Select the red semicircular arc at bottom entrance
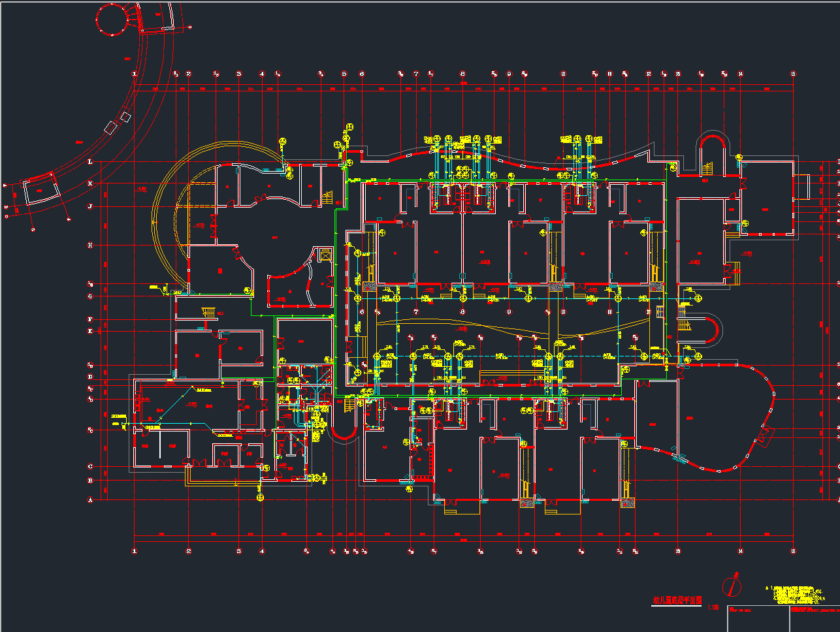This screenshot has height=632, width=840. [343, 435]
